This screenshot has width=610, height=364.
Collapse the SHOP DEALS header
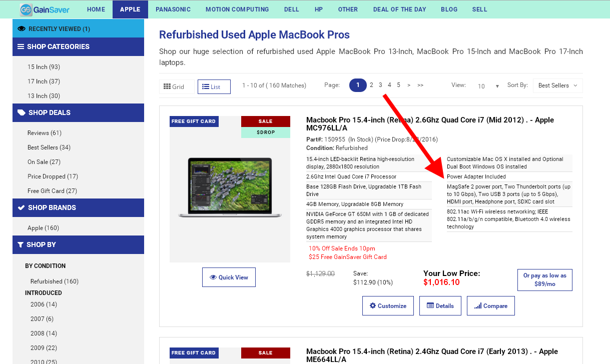[x=78, y=112]
